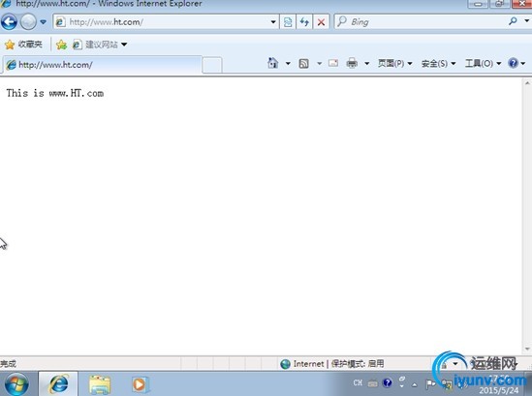This screenshot has height=396, width=532.
Task: Click the address bar showing http://www.ht.com/
Action: click(166, 22)
